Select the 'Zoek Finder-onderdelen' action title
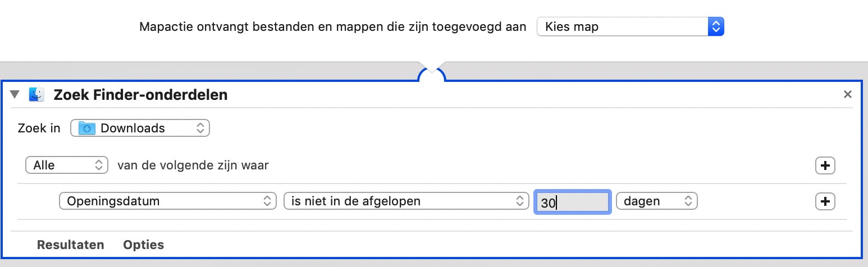Screen dimensions: 868x267 [x=140, y=95]
